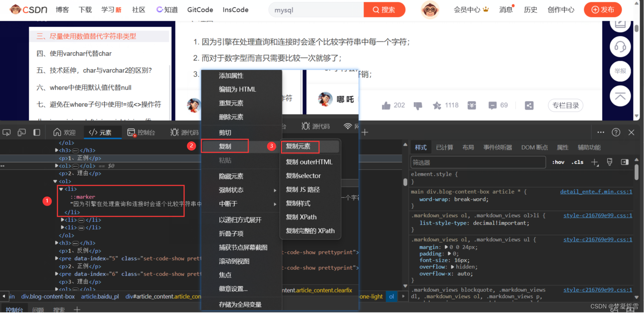The width and height of the screenshot is (644, 313).
Task: Select catalog item 六、where中使用默认值代替null
Action: (x=84, y=87)
